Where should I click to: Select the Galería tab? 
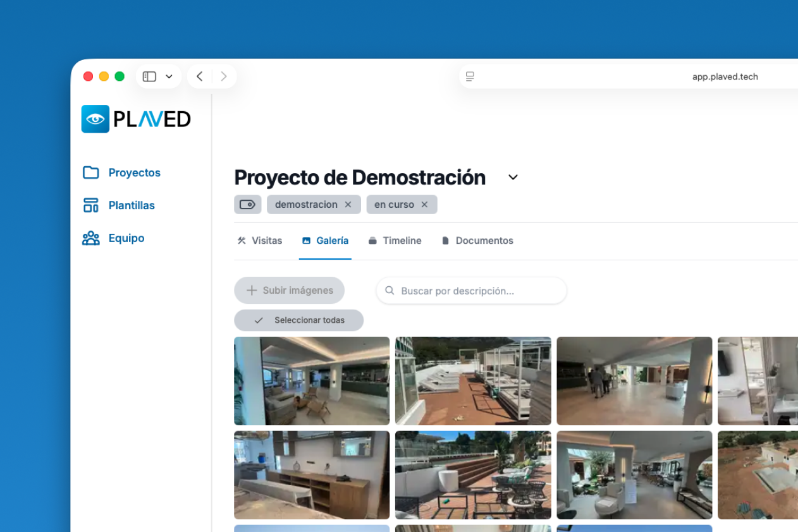(x=325, y=241)
